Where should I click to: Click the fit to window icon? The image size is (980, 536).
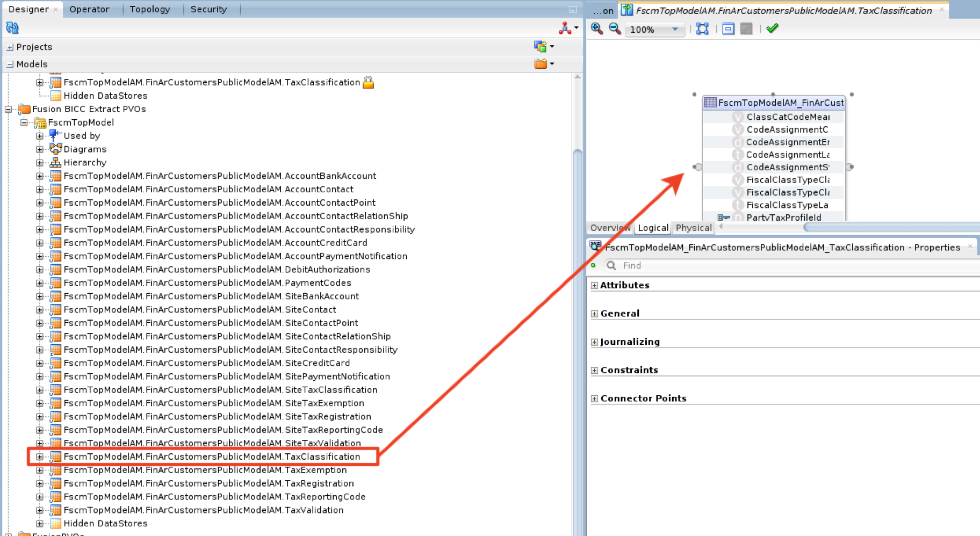[x=702, y=29]
